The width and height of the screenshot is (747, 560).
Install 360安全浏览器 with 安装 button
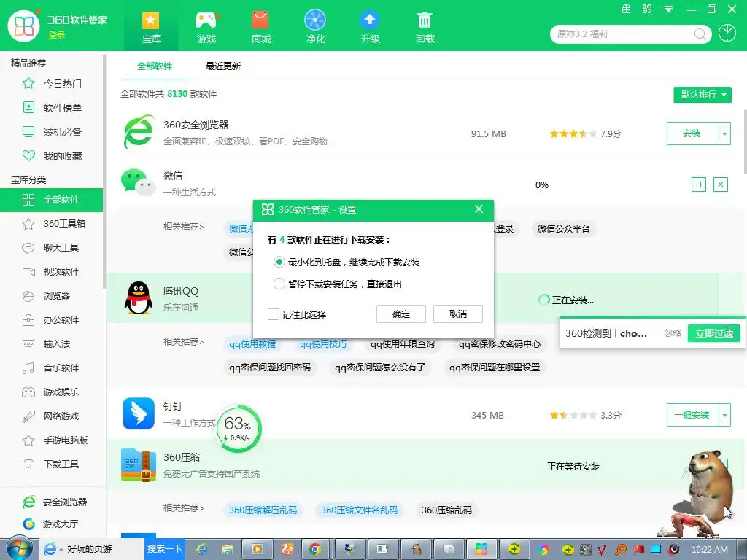click(692, 133)
